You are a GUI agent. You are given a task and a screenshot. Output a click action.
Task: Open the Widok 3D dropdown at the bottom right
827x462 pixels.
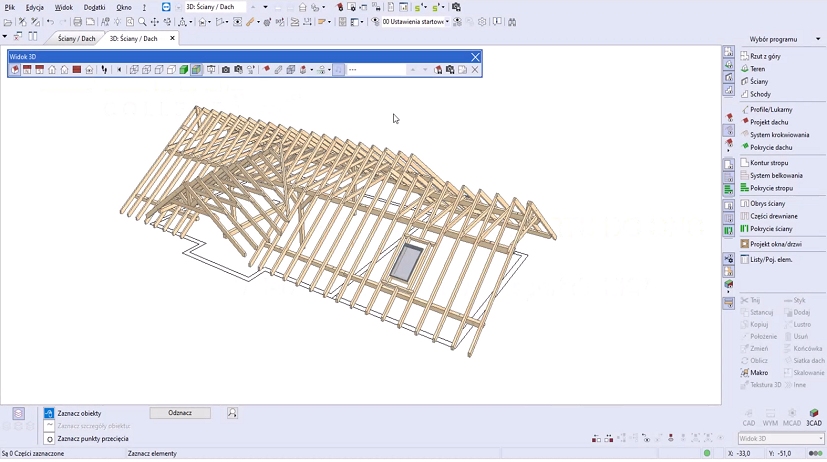pos(820,438)
